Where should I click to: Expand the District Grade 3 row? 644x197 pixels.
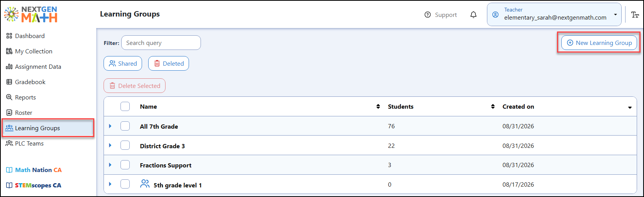110,146
